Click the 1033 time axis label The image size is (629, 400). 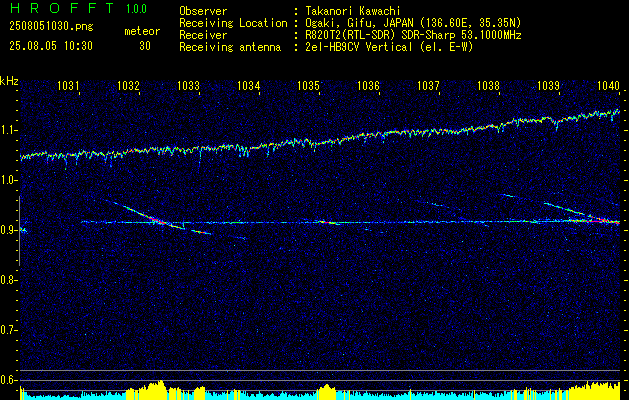point(188,85)
